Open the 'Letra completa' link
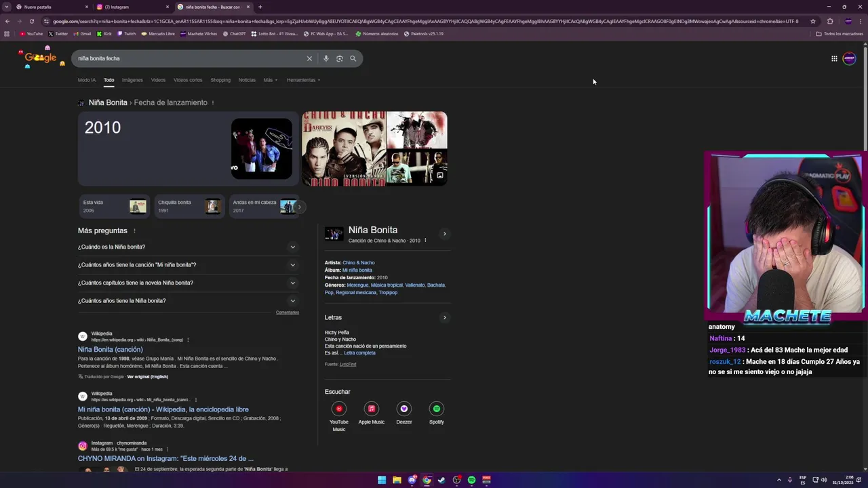 359,353
